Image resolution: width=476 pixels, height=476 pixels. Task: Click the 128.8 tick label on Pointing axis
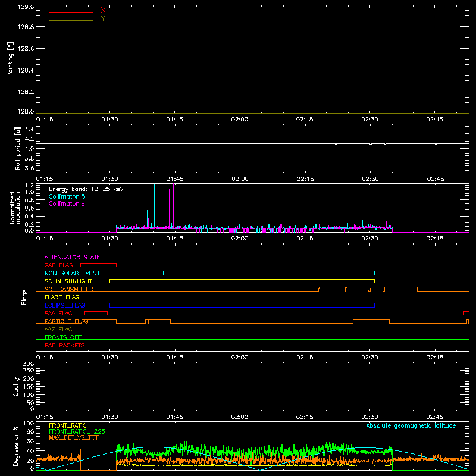pyautogui.click(x=26, y=27)
